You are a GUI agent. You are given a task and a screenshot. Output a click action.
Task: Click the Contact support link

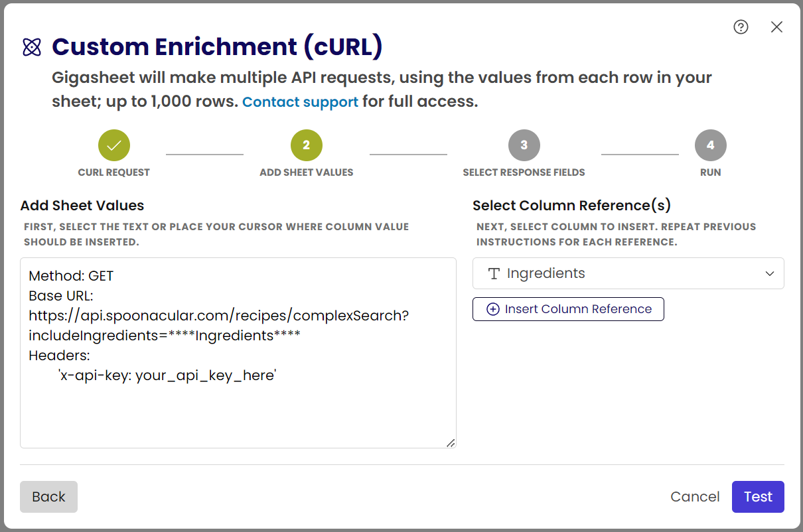(x=300, y=101)
